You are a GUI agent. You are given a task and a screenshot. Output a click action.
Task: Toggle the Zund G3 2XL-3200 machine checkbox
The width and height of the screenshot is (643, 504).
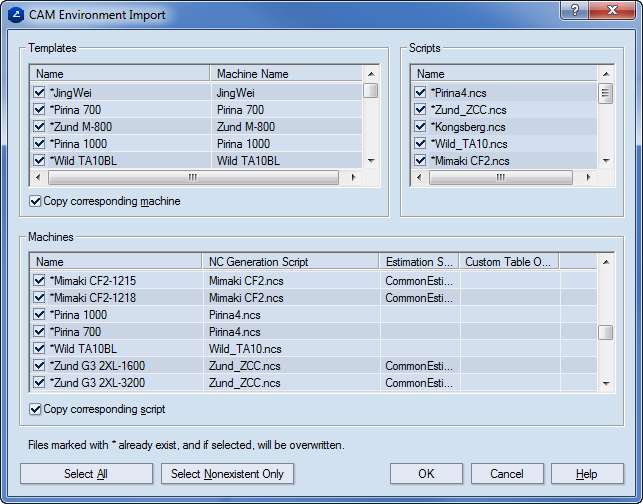pos(39,383)
